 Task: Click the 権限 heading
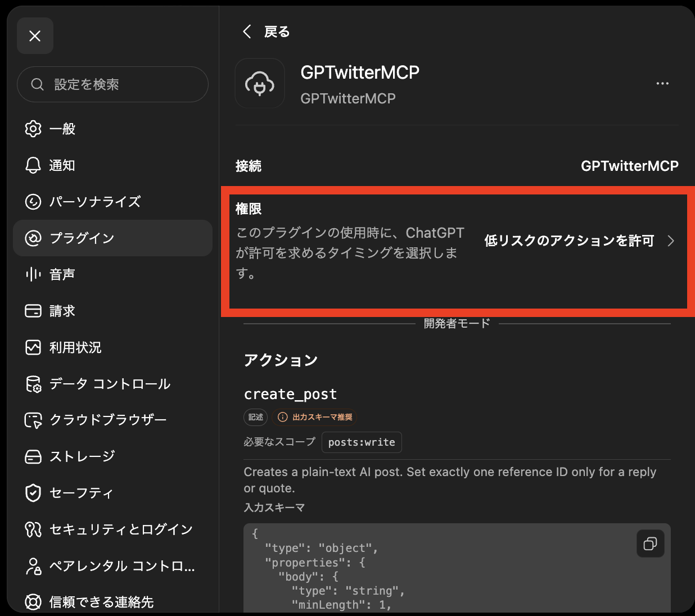click(x=249, y=209)
